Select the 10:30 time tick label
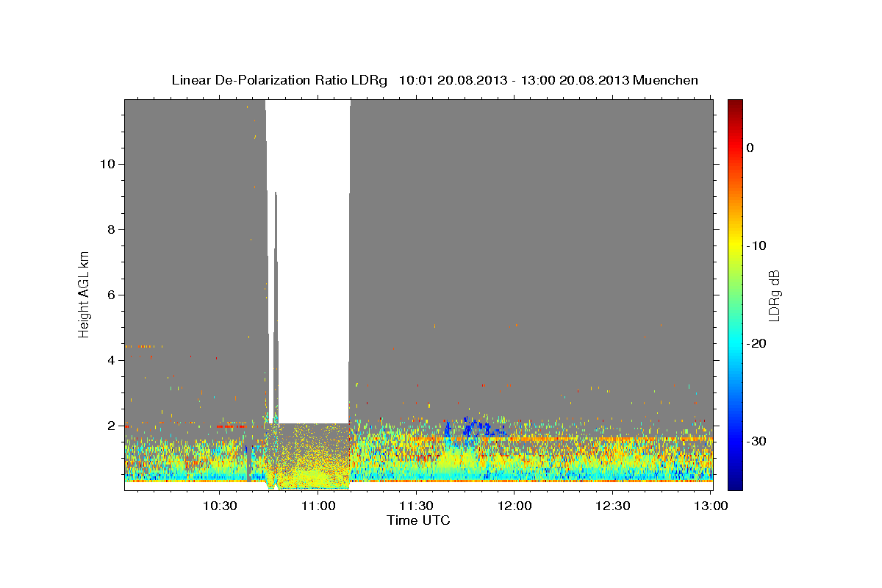Screen dimensions: 882x588 pos(220,506)
